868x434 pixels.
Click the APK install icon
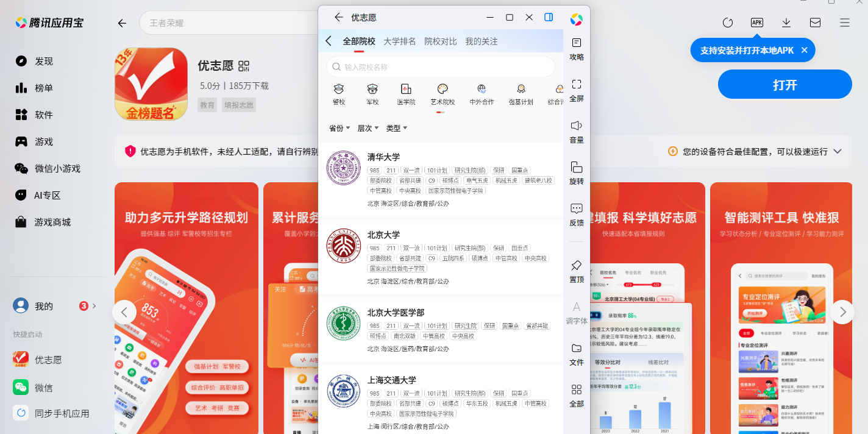756,23
